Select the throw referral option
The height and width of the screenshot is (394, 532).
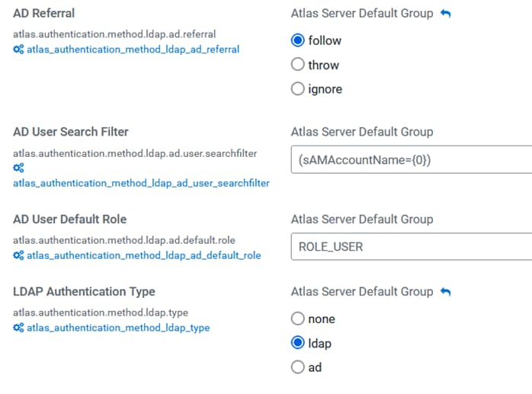pos(297,65)
